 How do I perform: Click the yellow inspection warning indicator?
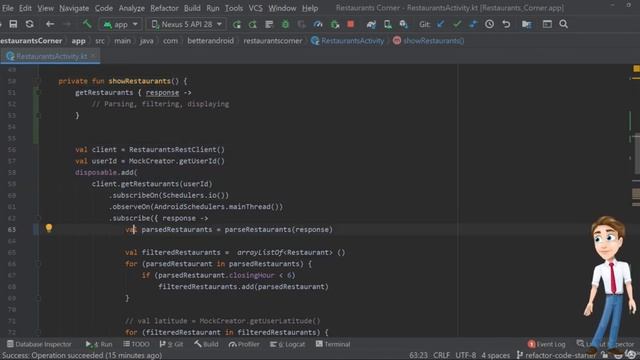[x=636, y=69]
